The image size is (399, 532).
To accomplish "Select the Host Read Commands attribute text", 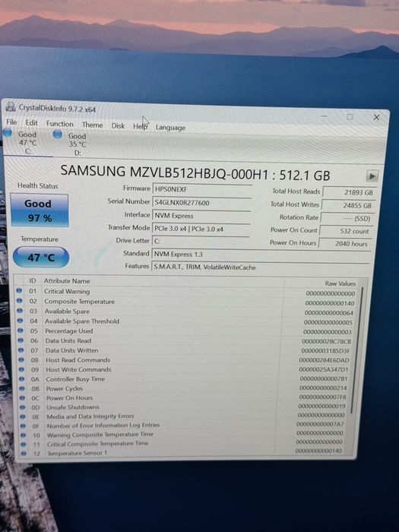I will tap(78, 359).
